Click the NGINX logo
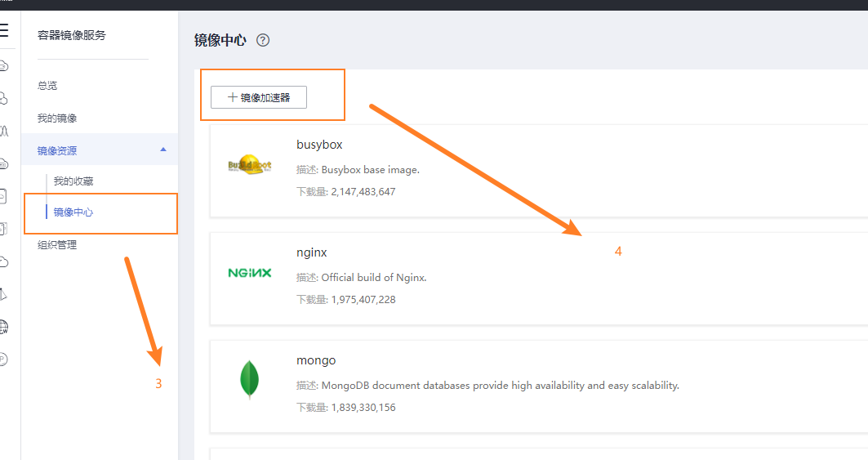Image resolution: width=868 pixels, height=460 pixels. (x=250, y=273)
